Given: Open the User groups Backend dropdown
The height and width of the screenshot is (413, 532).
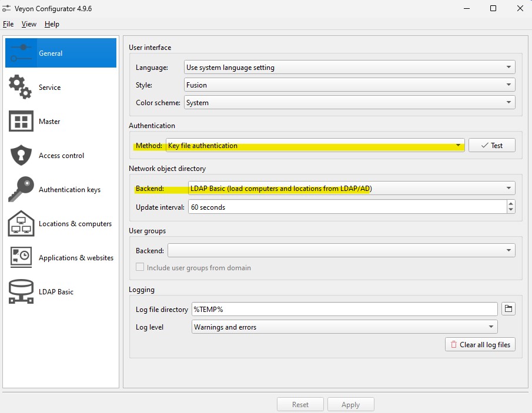Looking at the screenshot, I should coord(342,250).
